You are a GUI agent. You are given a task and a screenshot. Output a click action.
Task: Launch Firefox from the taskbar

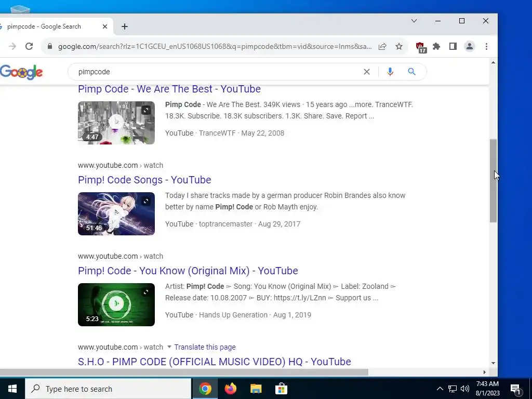[230, 389]
